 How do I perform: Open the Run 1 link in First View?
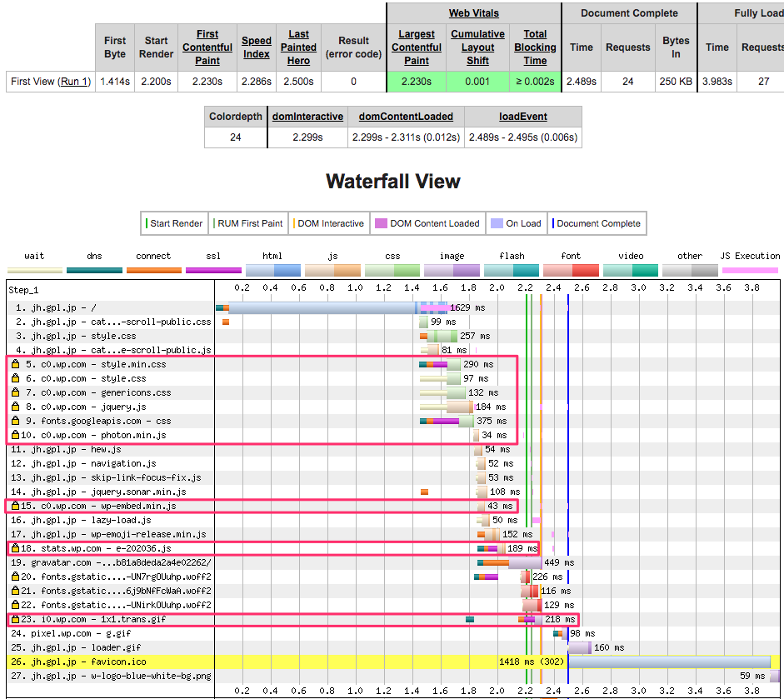74,82
